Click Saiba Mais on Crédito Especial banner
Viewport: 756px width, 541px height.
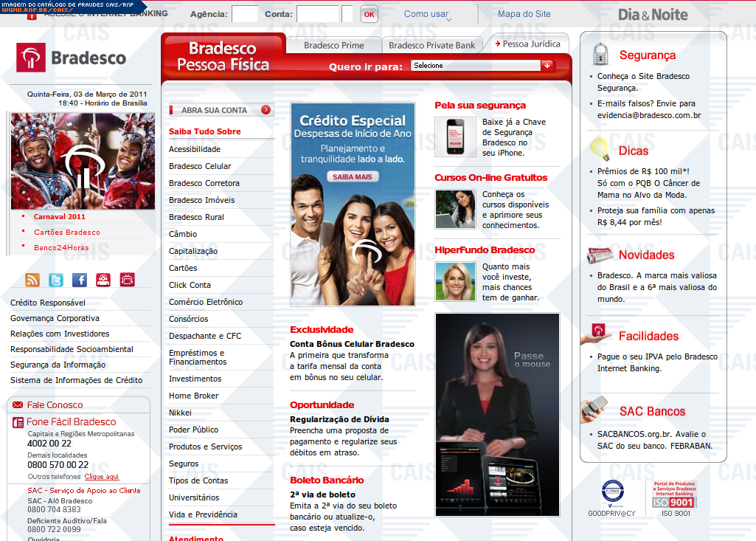coord(353,177)
